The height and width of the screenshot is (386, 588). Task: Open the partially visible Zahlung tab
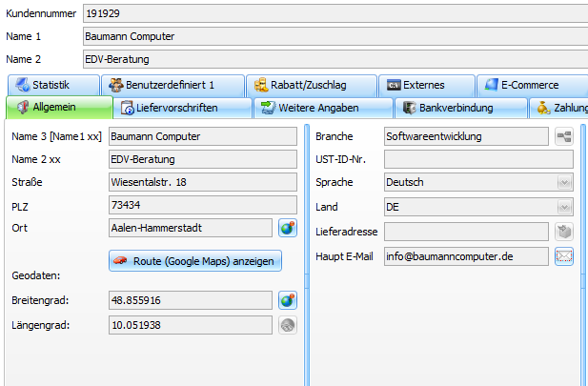click(558, 108)
